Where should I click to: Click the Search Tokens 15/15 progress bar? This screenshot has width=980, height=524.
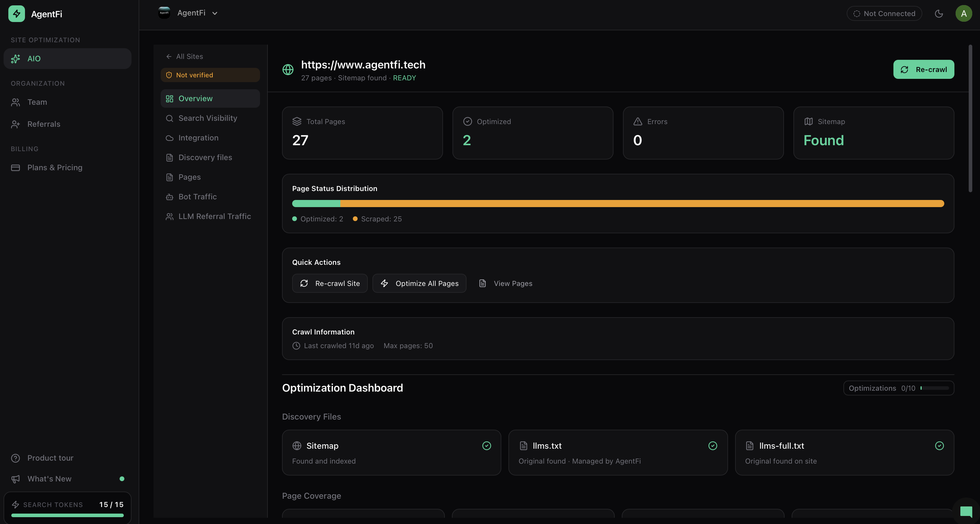coord(67,515)
